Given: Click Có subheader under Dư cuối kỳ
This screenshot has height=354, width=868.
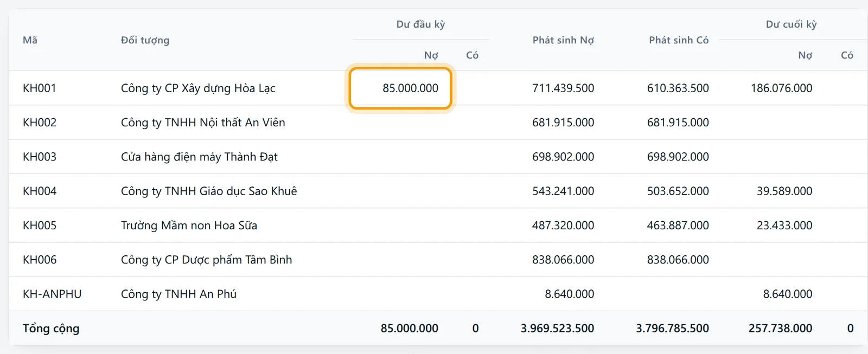Looking at the screenshot, I should [x=847, y=55].
